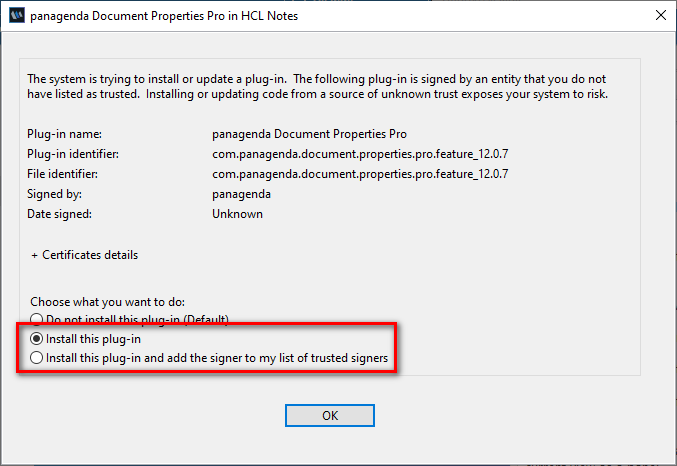Click the 'Plug-in name:' field label
677x466 pixels.
pos(64,134)
